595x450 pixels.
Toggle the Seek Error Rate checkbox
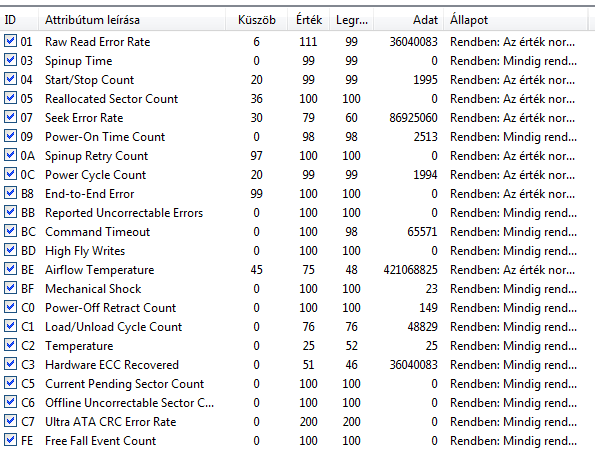(x=10, y=117)
